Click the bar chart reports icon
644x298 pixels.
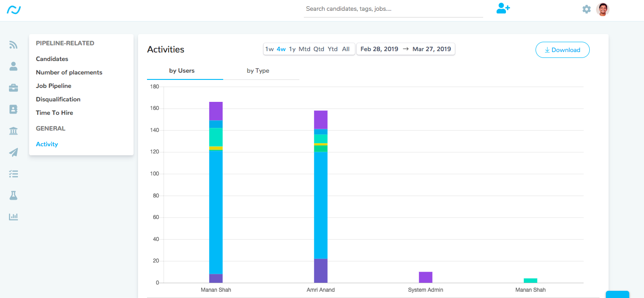pos(13,217)
